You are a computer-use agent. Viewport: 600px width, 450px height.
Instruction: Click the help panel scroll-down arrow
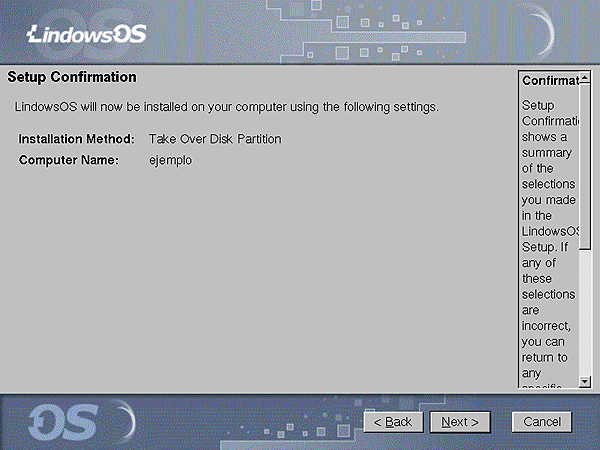pyautogui.click(x=585, y=381)
